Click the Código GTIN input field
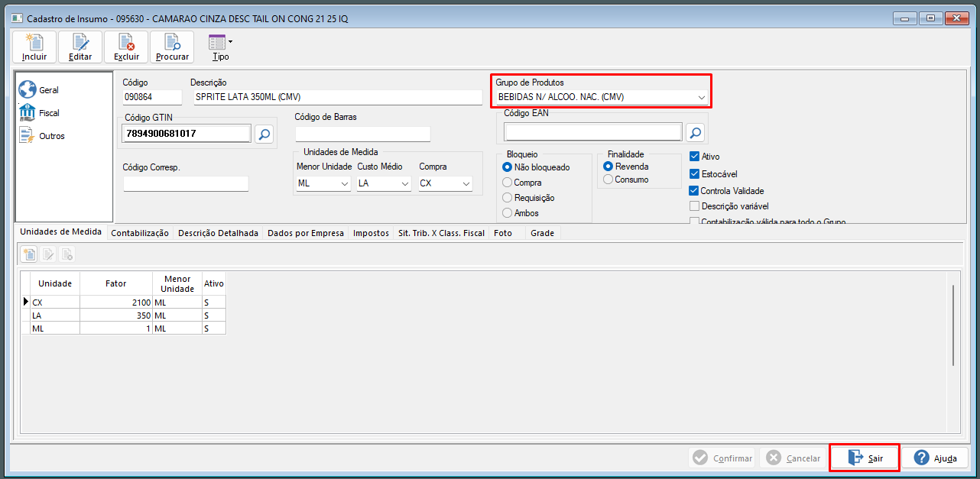The image size is (980, 479). 187,134
